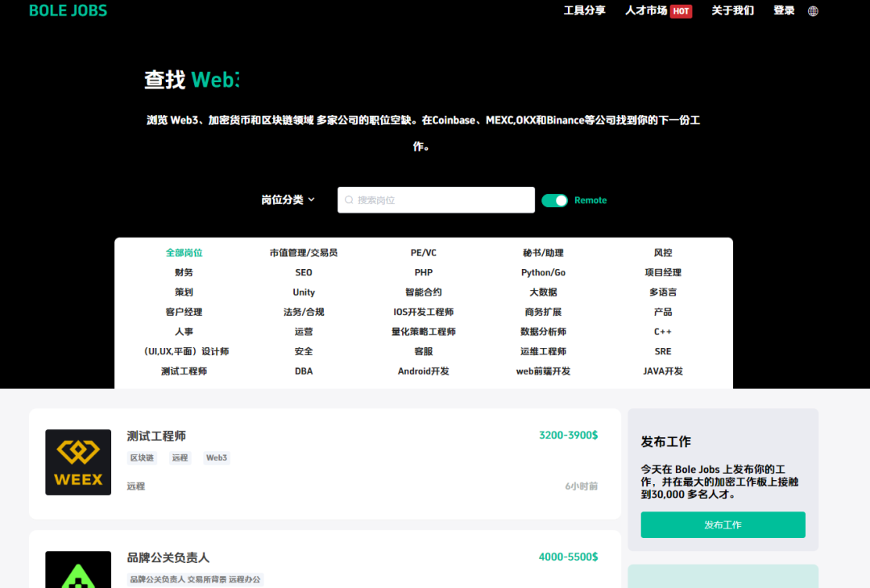
Task: Select Unity category
Action: pos(304,292)
